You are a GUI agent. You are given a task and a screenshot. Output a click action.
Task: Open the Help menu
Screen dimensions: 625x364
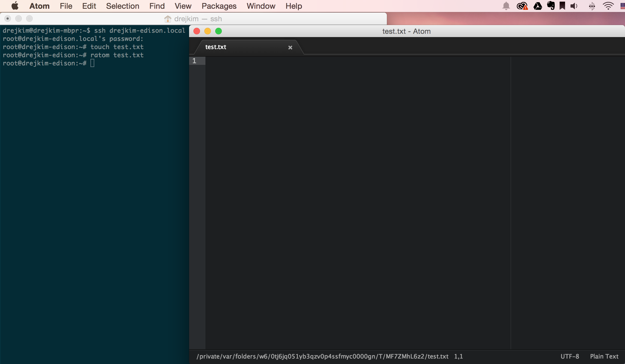pos(294,6)
